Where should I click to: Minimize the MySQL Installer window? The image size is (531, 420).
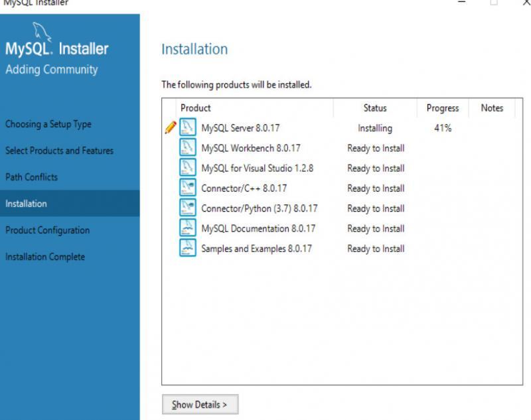coord(461,2)
